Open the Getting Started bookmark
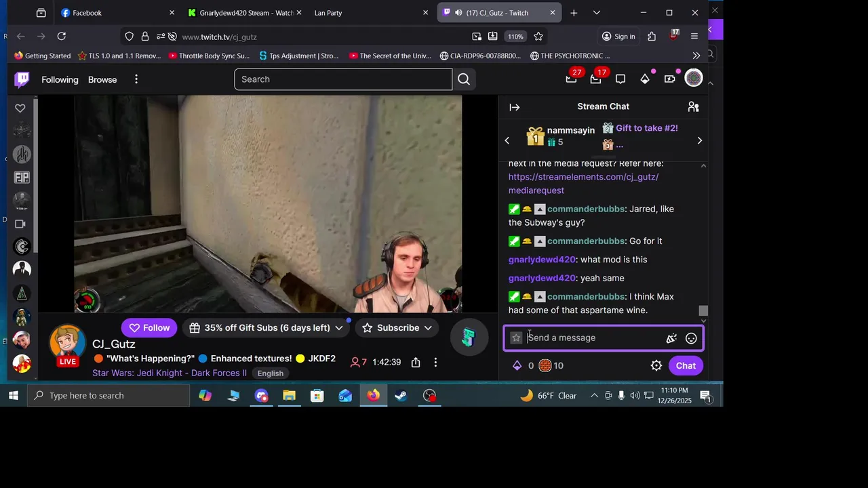The height and width of the screenshot is (488, 868). pyautogui.click(x=42, y=56)
